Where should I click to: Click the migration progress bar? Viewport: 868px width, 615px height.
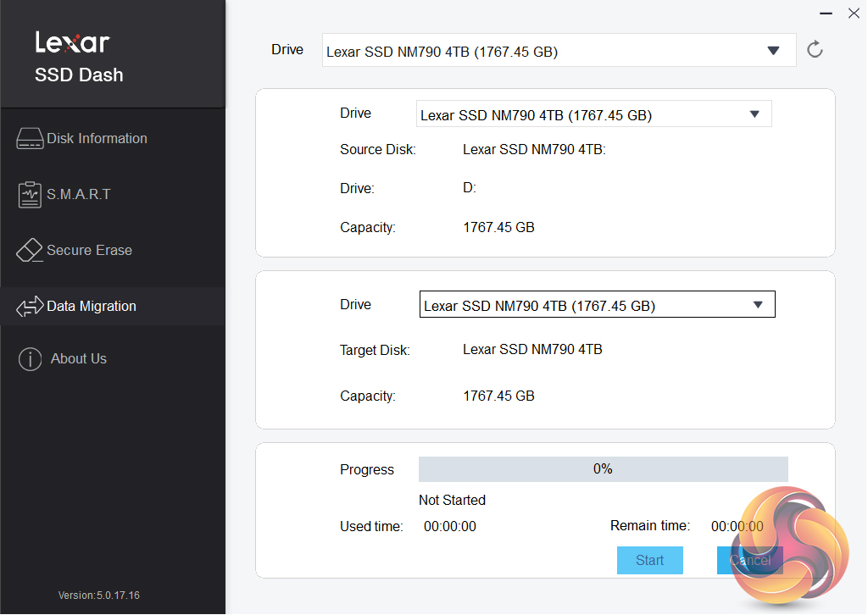click(603, 469)
